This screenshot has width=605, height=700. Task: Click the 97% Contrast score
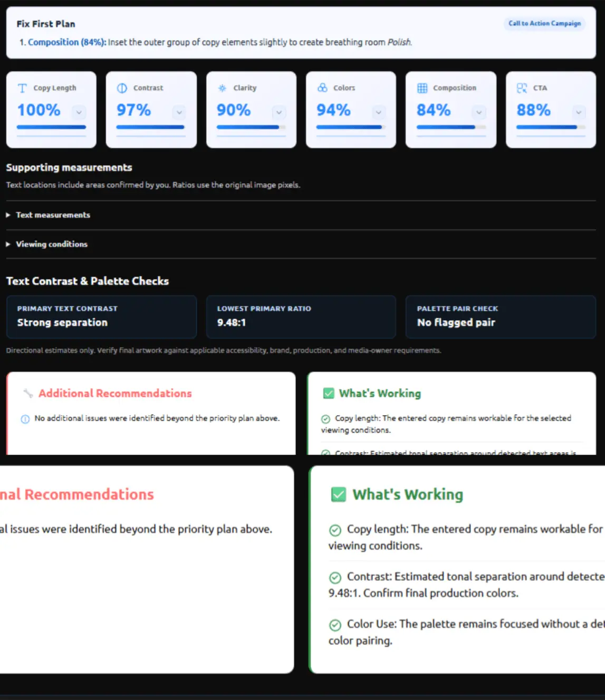(x=133, y=110)
